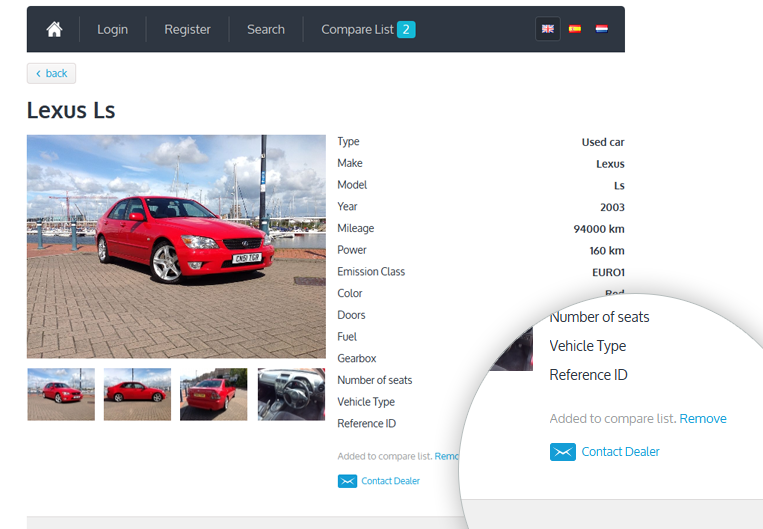Click the Compare List count badge '2'
The height and width of the screenshot is (529, 763).
coord(406,29)
